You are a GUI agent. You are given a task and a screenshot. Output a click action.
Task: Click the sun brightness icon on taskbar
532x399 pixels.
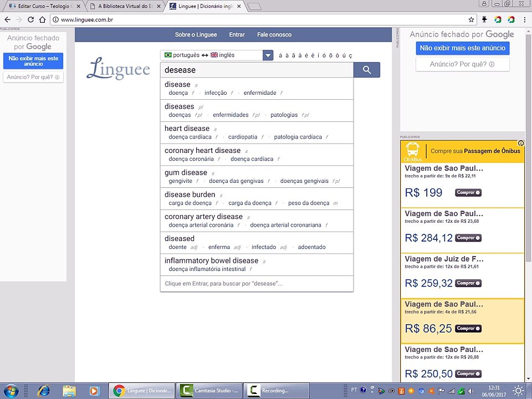[519, 391]
